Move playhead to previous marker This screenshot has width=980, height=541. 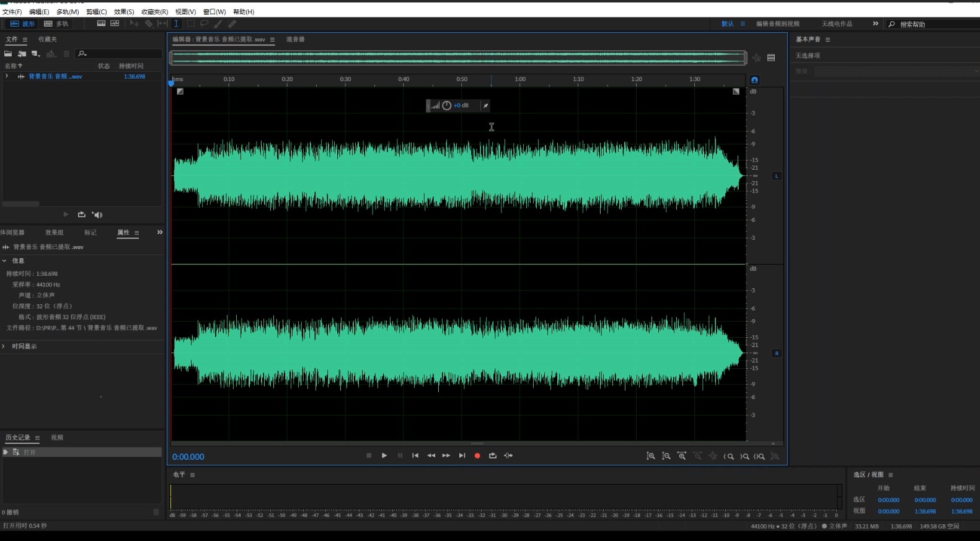(415, 455)
